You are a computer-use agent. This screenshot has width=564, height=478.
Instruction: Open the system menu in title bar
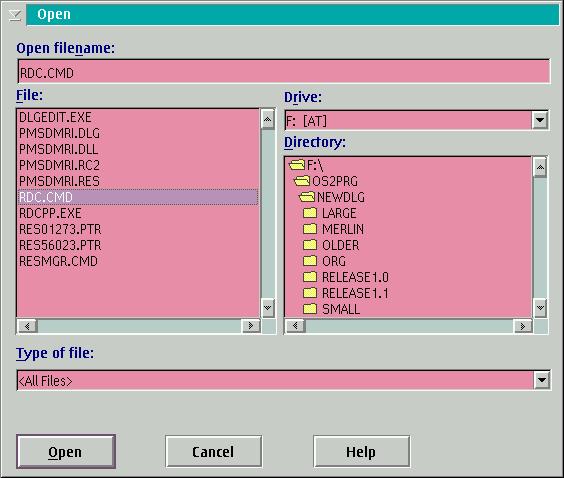tap(15, 15)
